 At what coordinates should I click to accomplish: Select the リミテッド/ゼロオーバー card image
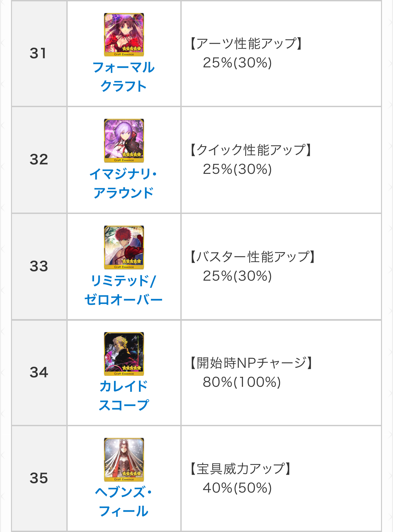pos(124,247)
